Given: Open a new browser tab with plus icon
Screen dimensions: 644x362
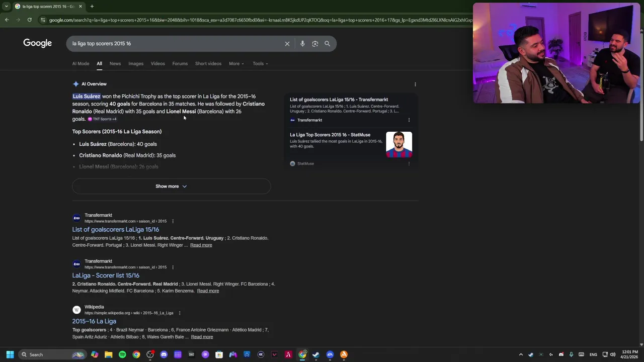Looking at the screenshot, I should coord(92,7).
